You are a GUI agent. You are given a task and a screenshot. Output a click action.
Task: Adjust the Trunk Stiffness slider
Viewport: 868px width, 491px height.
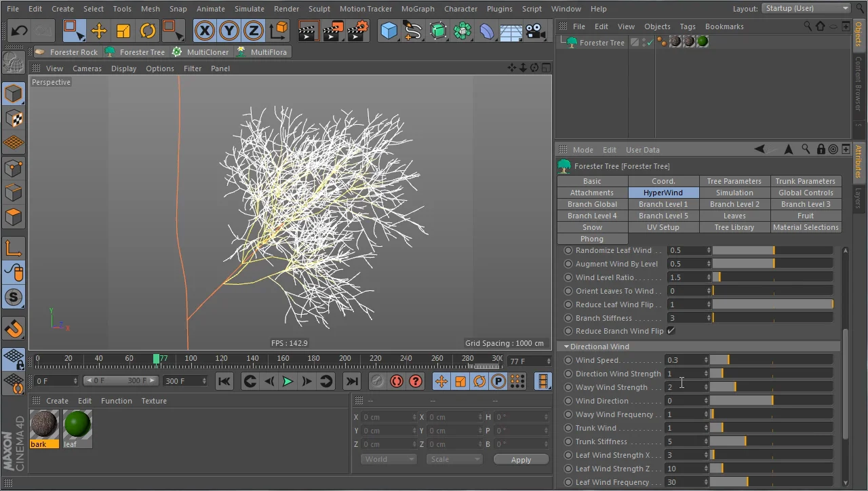click(745, 441)
